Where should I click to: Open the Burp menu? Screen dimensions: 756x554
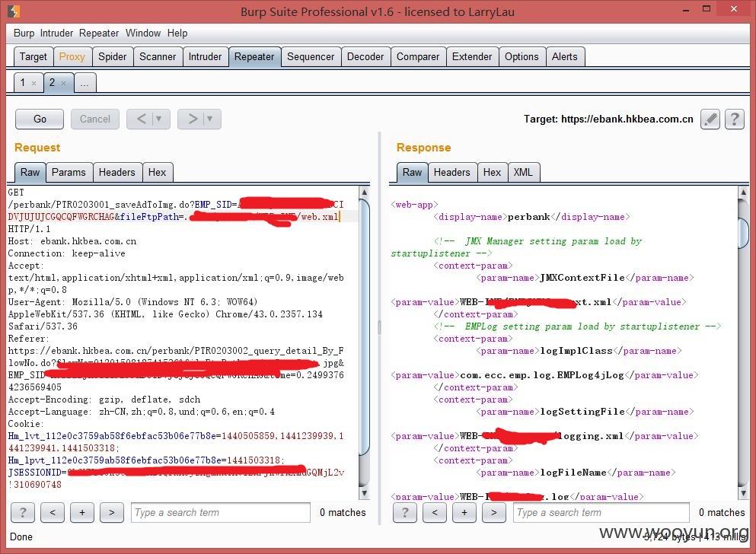(24, 33)
